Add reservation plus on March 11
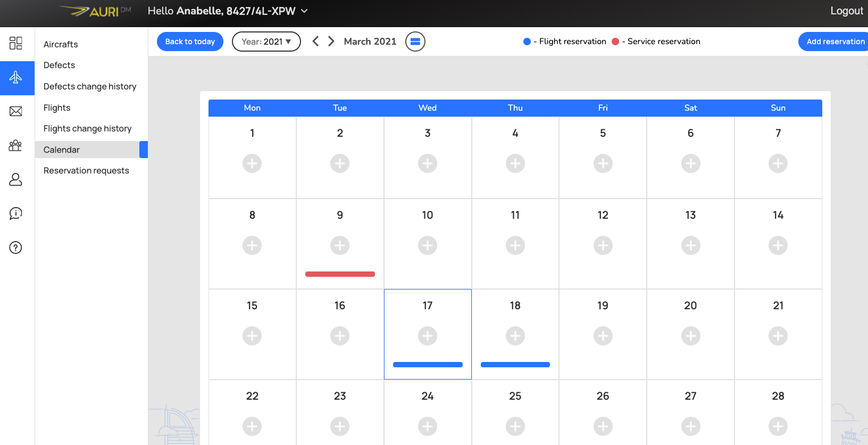Viewport: 868px width, 445px height. click(515, 245)
